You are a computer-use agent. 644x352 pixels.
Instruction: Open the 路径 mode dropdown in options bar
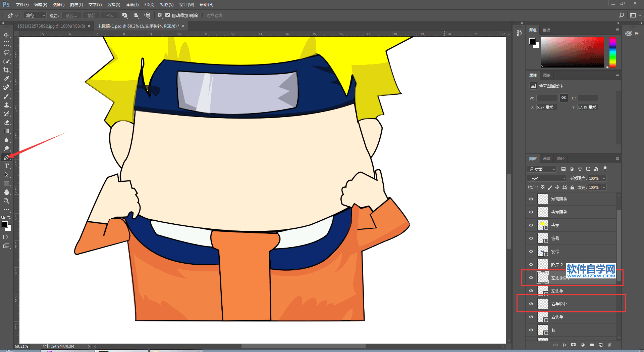[x=35, y=15]
